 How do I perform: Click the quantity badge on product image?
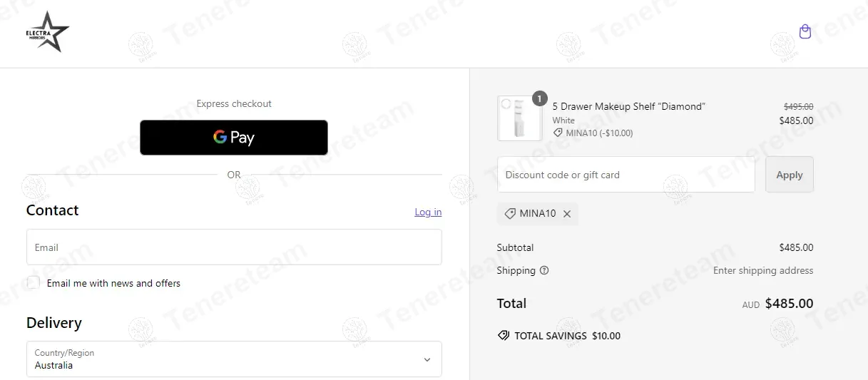pyautogui.click(x=539, y=98)
